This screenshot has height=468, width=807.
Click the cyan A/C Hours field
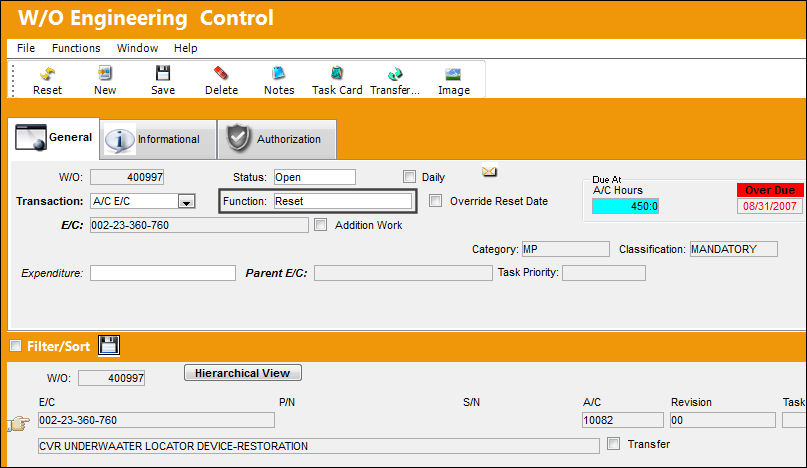pyautogui.click(x=625, y=206)
